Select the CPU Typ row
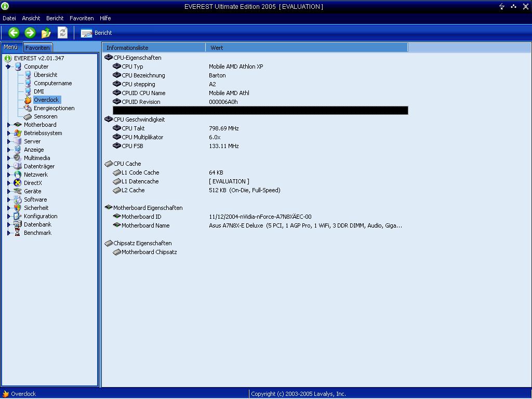Screen dimensions: 532x399 click(260, 66)
